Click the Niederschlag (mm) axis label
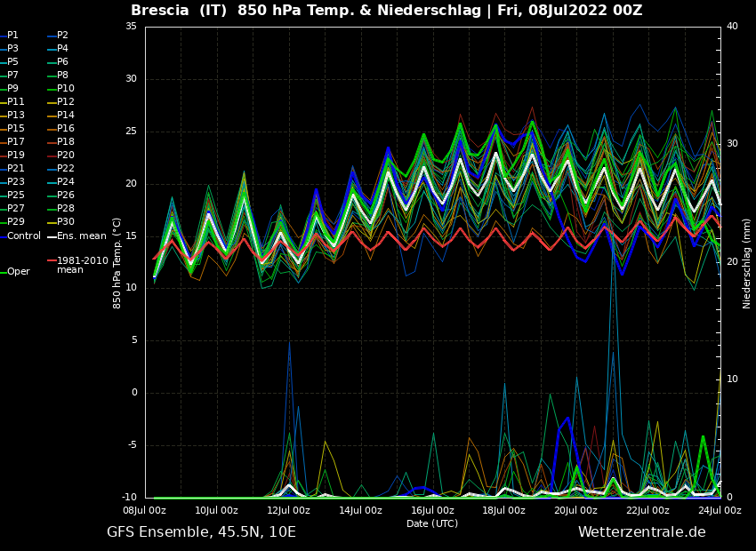This screenshot has width=756, height=551. (x=747, y=263)
